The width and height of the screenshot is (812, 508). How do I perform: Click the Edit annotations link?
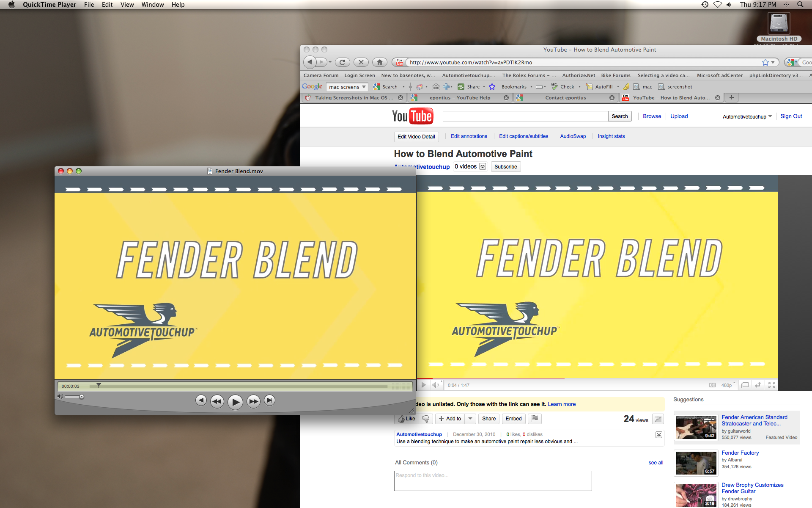click(x=469, y=136)
